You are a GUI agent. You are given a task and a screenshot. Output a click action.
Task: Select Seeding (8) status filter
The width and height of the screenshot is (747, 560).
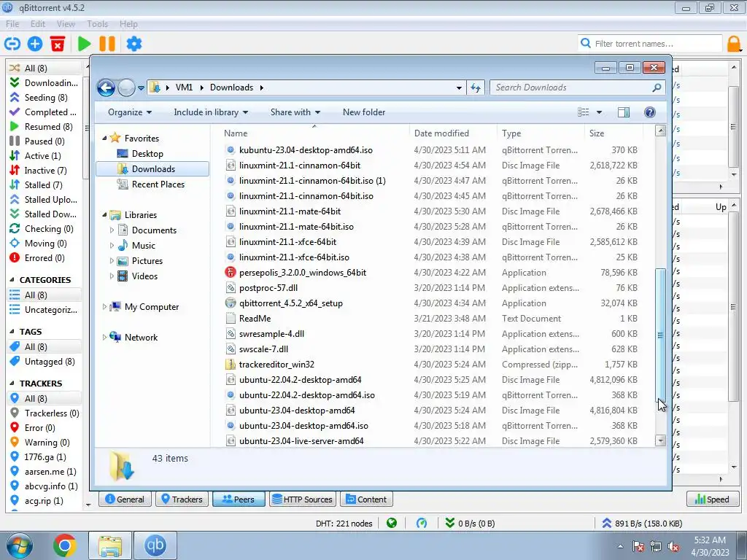44,98
